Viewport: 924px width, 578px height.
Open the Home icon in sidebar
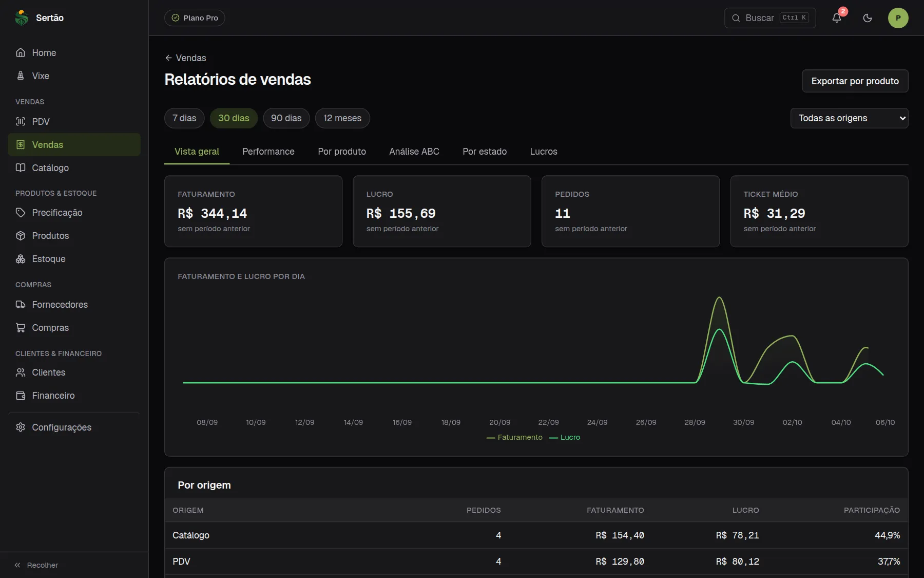21,52
